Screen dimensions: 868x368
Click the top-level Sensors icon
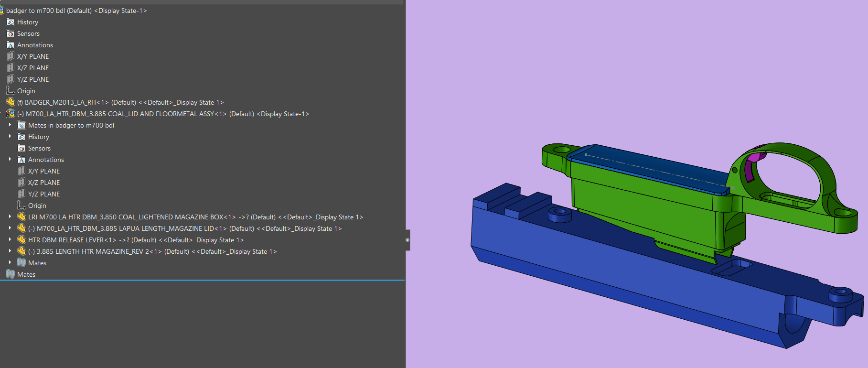pyautogui.click(x=11, y=33)
